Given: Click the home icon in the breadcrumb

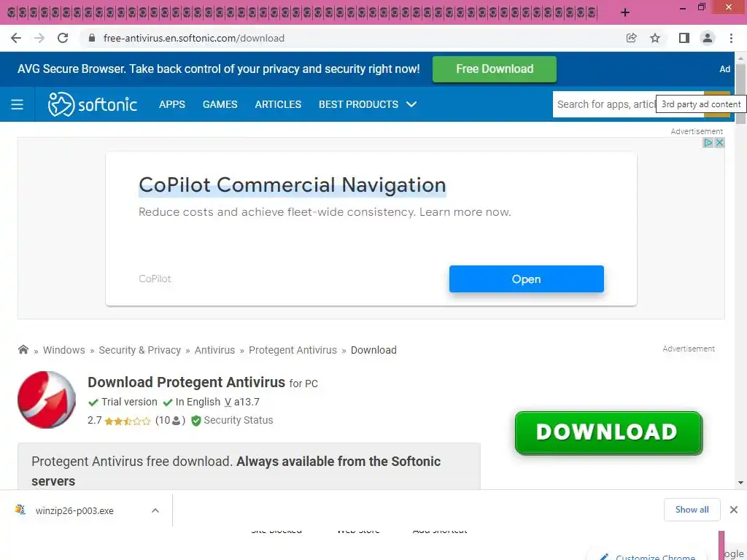Looking at the screenshot, I should pos(23,349).
